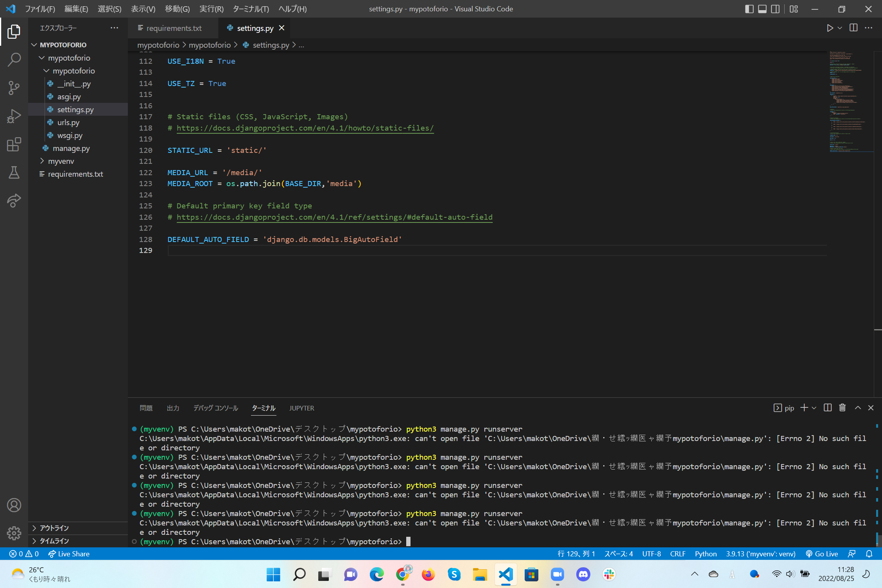882x588 pixels.
Task: Split the terminal panel
Action: point(828,408)
